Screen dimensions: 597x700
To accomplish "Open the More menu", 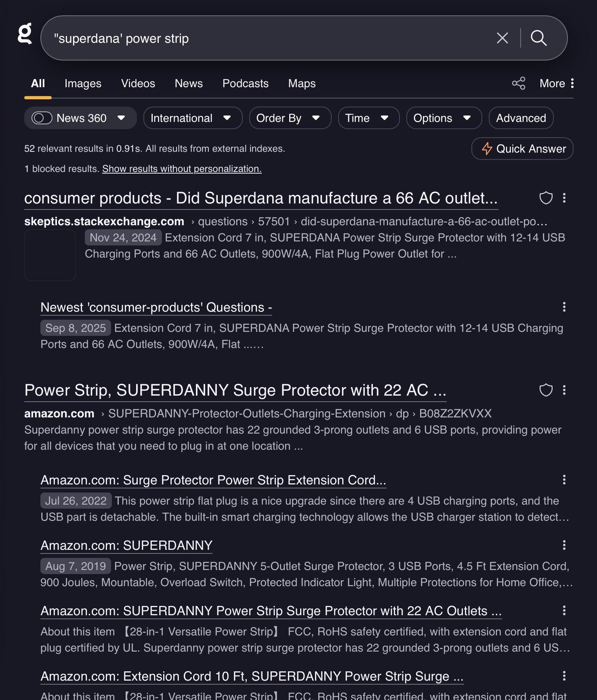I will (557, 83).
